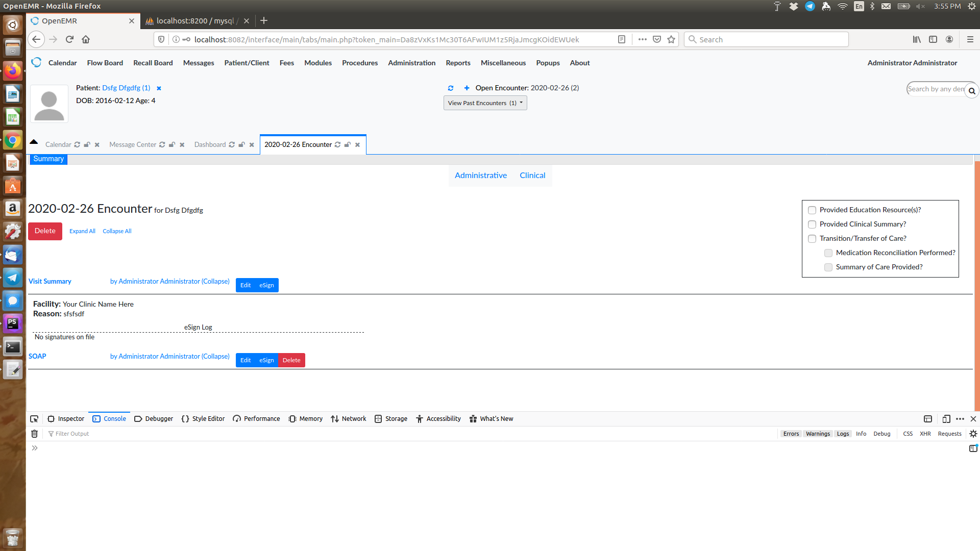The width and height of the screenshot is (980, 551).
Task: Expand All encounter sections
Action: pyautogui.click(x=82, y=231)
